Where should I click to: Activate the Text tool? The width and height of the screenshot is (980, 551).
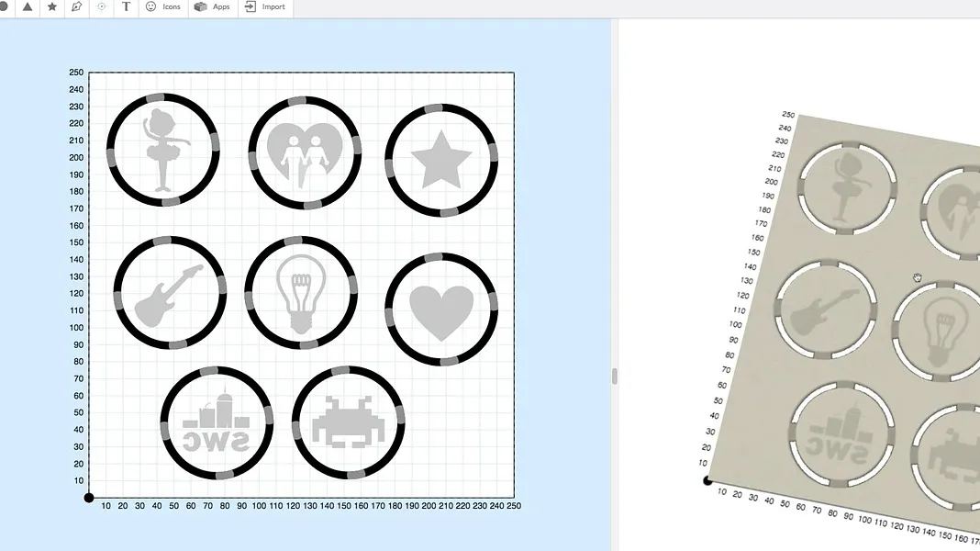126,6
